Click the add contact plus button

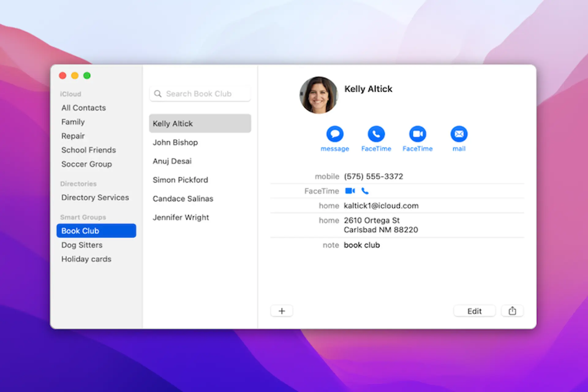click(281, 311)
